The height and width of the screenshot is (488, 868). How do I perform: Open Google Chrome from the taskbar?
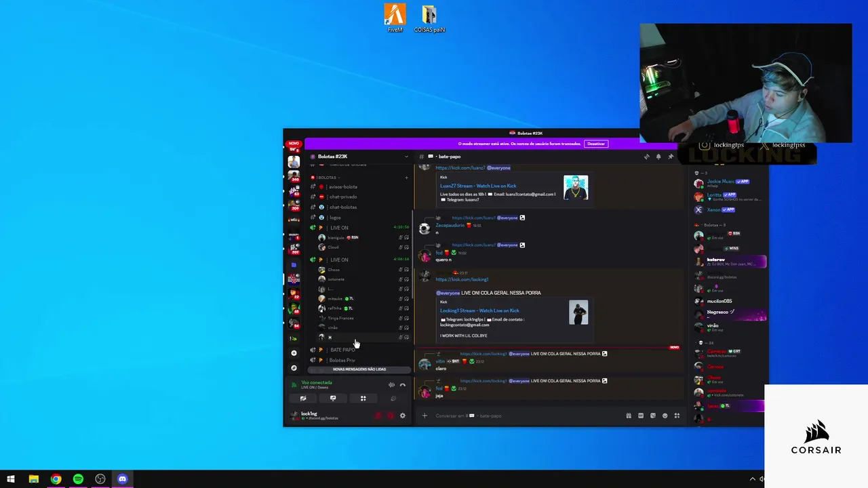[56, 479]
